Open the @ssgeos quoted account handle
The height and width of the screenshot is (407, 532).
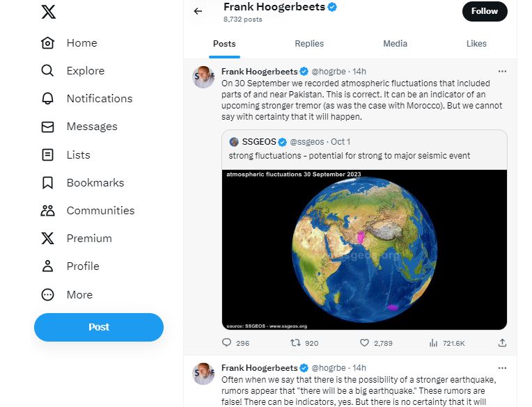306,142
